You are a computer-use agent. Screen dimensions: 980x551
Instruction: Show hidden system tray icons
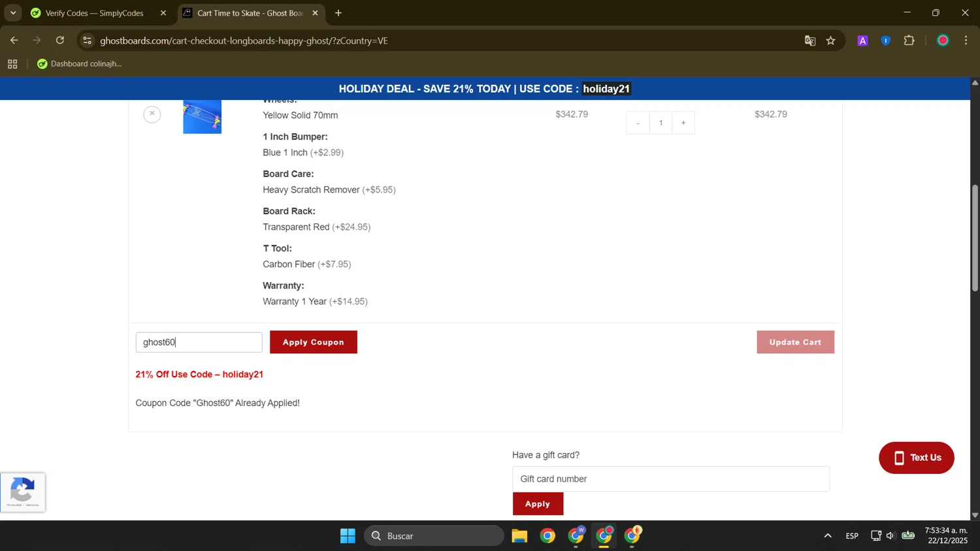828,536
